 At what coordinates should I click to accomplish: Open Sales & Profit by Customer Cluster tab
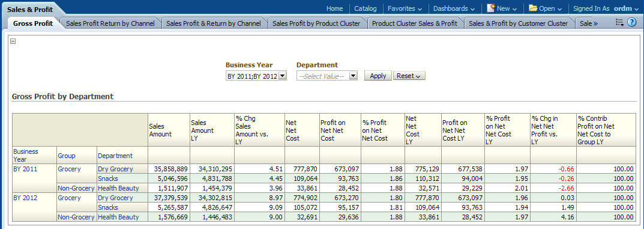[x=519, y=23]
